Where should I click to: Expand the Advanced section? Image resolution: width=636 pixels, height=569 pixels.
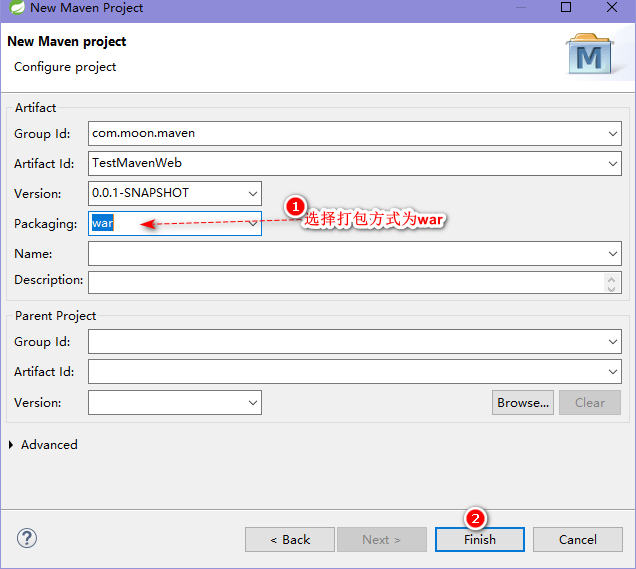[x=11, y=445]
